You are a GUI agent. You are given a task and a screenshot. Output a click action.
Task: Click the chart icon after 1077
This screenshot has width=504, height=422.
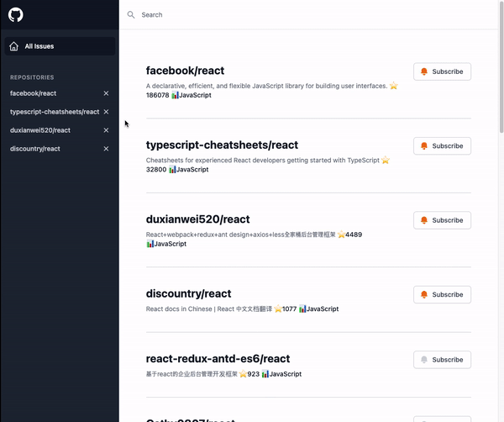pos(302,309)
